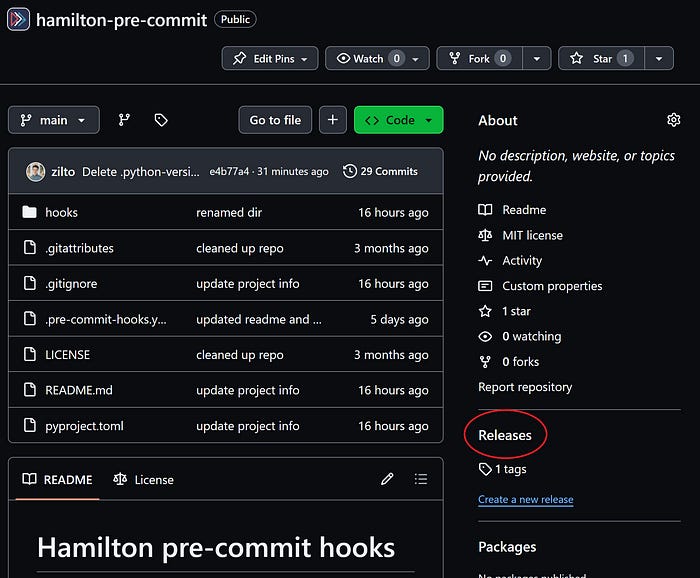Open the LICENSE file name
Screen dimensions: 700x578
67,355
